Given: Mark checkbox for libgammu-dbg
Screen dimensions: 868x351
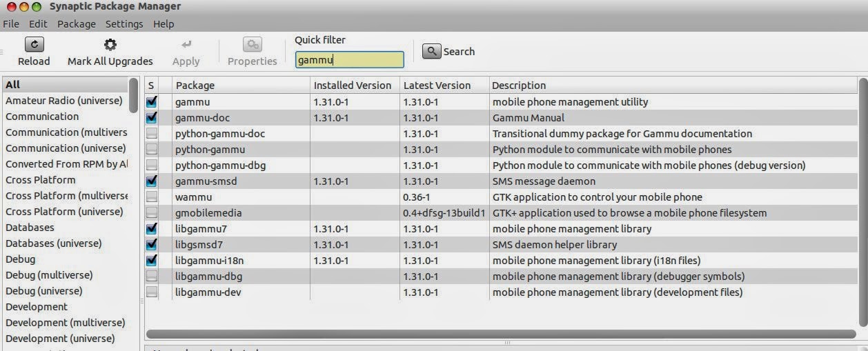Looking at the screenshot, I should 151,276.
